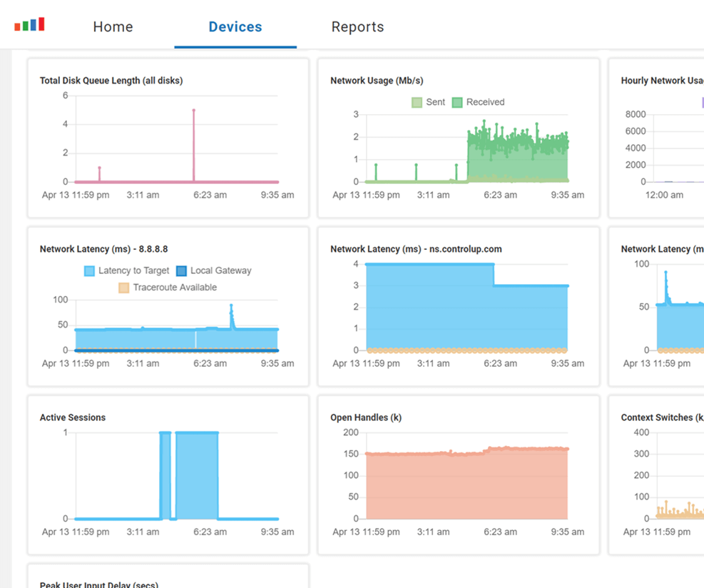Select the Network Usage (Mb/s) chart title
The height and width of the screenshot is (588, 704).
377,81
